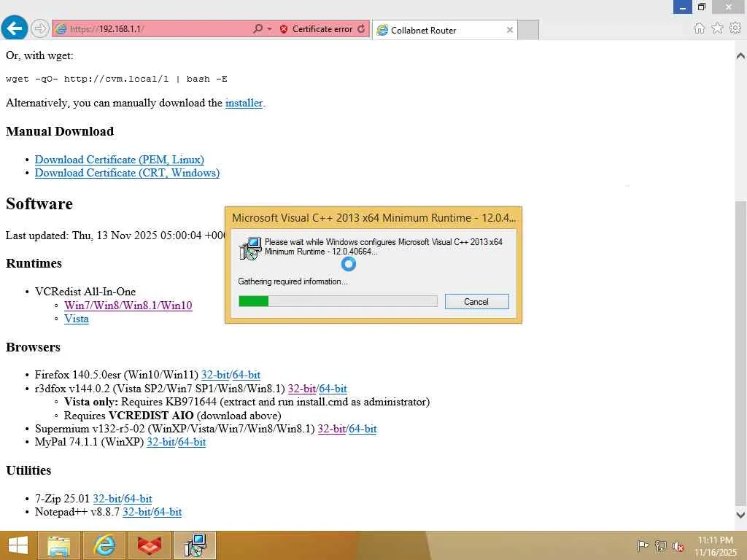Download r3dfox v144.0.2 64-bit
747x560 pixels.
pos(333,389)
